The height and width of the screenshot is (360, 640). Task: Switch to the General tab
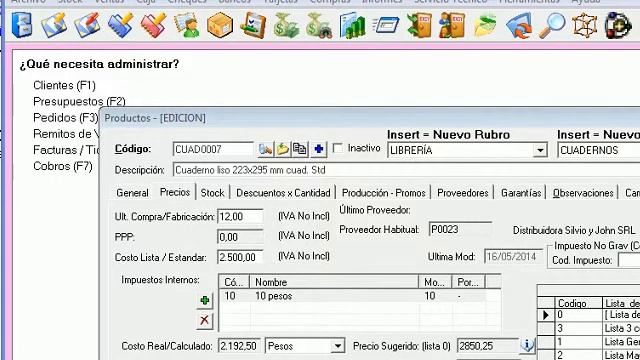point(132,193)
